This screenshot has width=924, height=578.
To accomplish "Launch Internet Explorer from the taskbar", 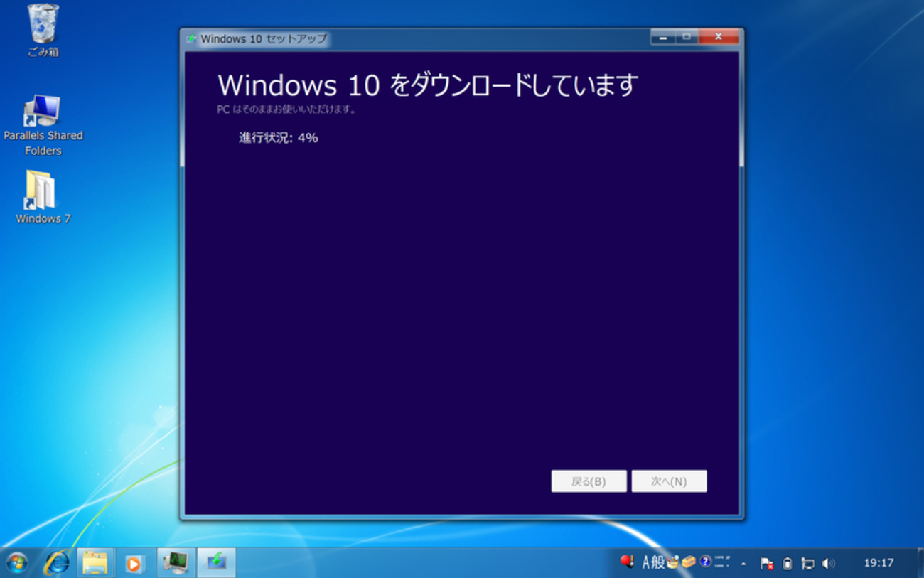I will coord(57,562).
